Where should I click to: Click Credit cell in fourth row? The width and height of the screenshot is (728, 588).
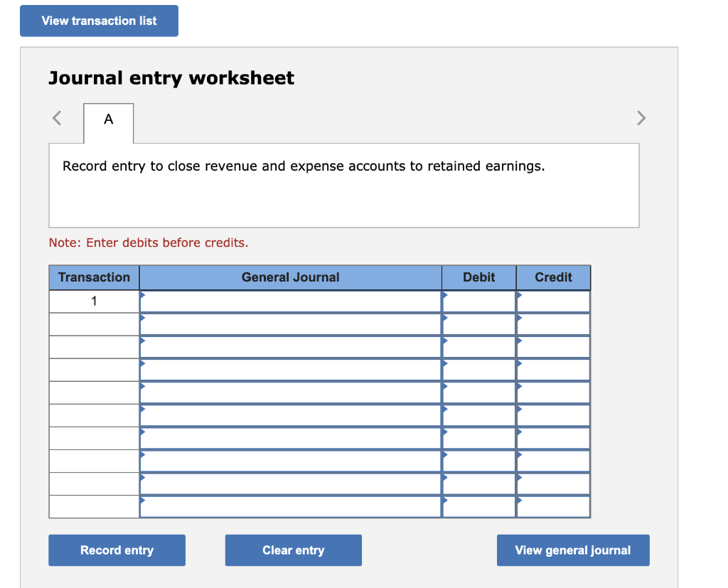(553, 370)
